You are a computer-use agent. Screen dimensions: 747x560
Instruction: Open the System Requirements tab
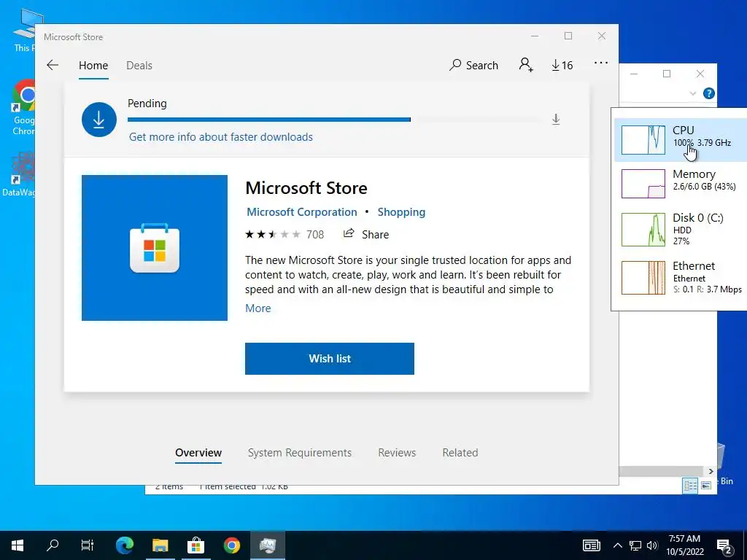tap(300, 453)
